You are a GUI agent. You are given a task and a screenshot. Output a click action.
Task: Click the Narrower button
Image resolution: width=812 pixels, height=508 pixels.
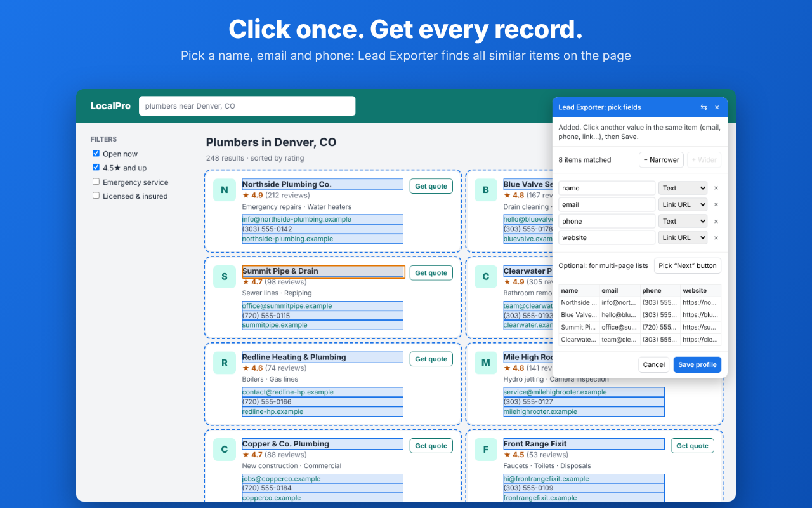click(x=661, y=160)
